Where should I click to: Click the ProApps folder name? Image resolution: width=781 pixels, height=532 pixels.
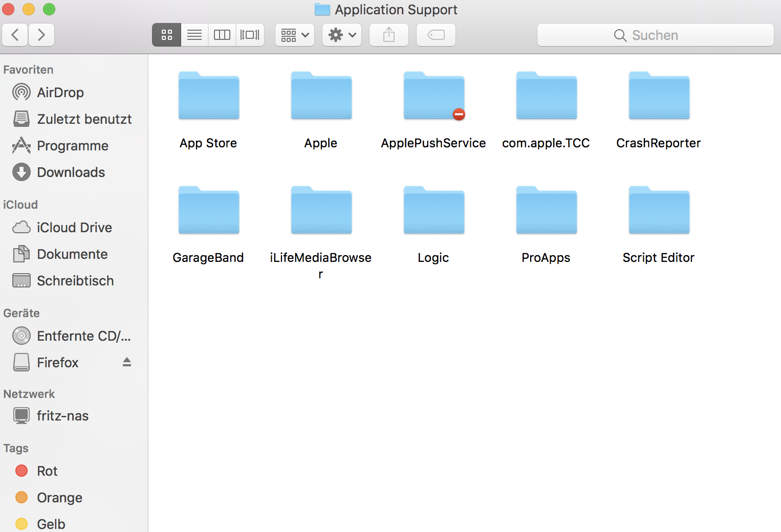[546, 258]
